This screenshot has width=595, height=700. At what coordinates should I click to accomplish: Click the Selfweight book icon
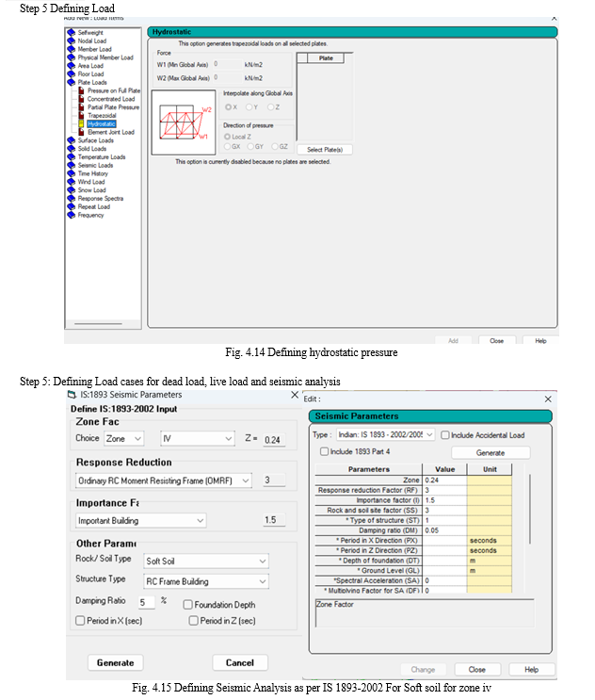click(71, 33)
